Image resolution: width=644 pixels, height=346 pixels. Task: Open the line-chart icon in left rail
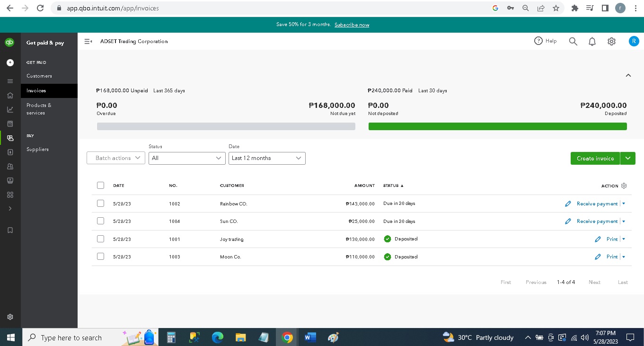tap(10, 109)
